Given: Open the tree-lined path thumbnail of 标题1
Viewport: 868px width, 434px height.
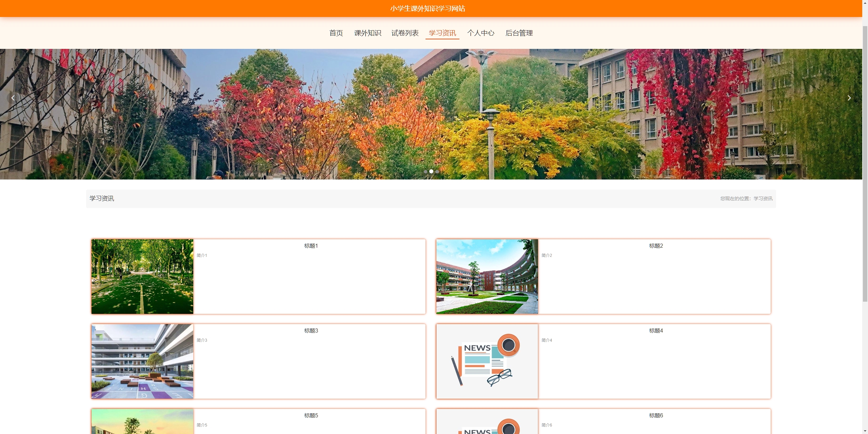Looking at the screenshot, I should tap(142, 277).
